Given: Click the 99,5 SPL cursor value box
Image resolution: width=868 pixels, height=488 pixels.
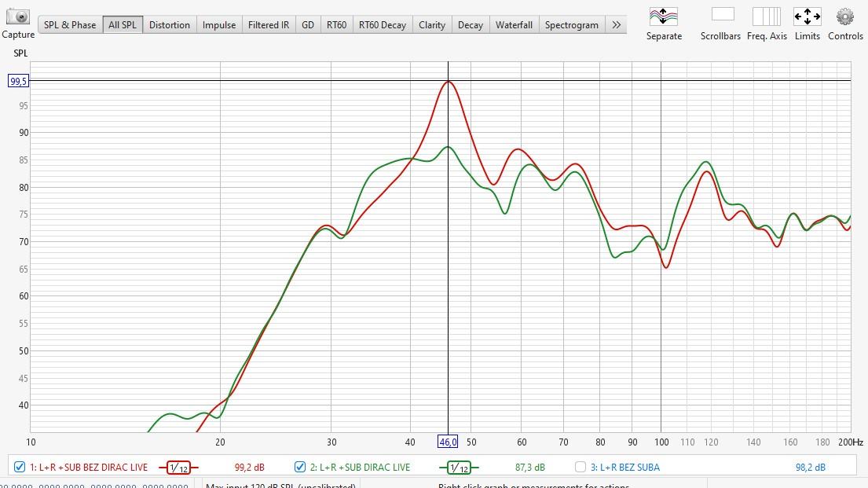Looking at the screenshot, I should click(x=18, y=81).
